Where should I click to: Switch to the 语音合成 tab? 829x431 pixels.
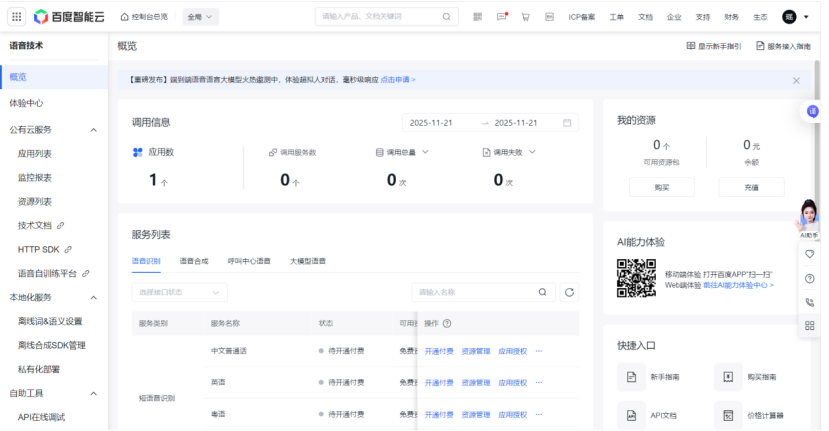tap(194, 261)
